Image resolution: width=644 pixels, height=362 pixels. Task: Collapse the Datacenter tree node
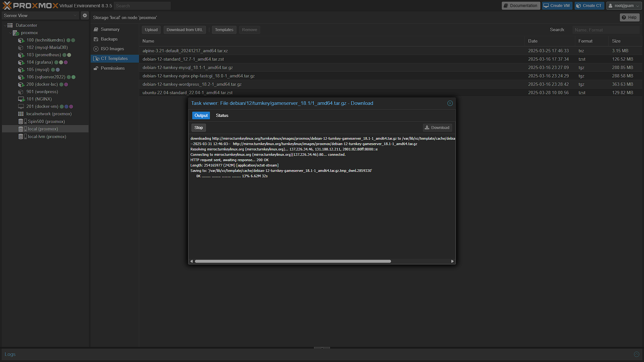(x=5, y=25)
